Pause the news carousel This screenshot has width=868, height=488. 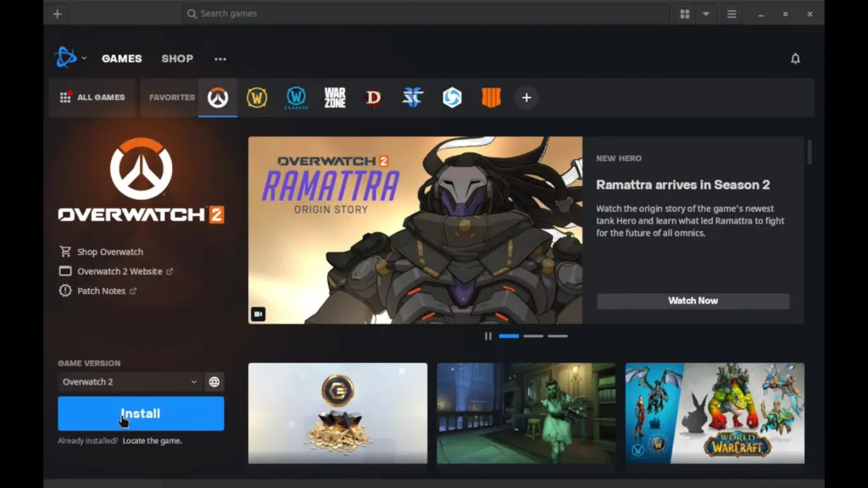click(x=487, y=335)
